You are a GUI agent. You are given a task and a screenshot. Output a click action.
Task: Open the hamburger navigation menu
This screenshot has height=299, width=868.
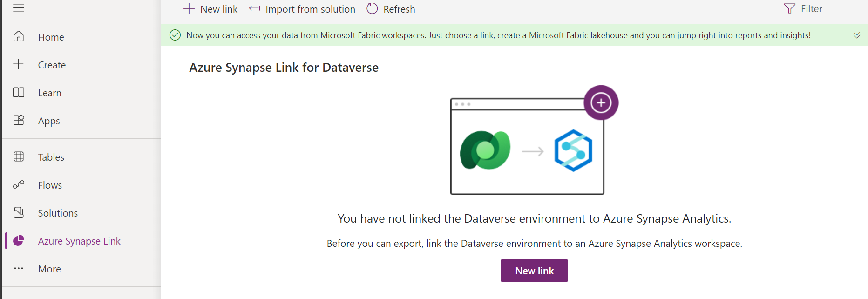point(19,7)
